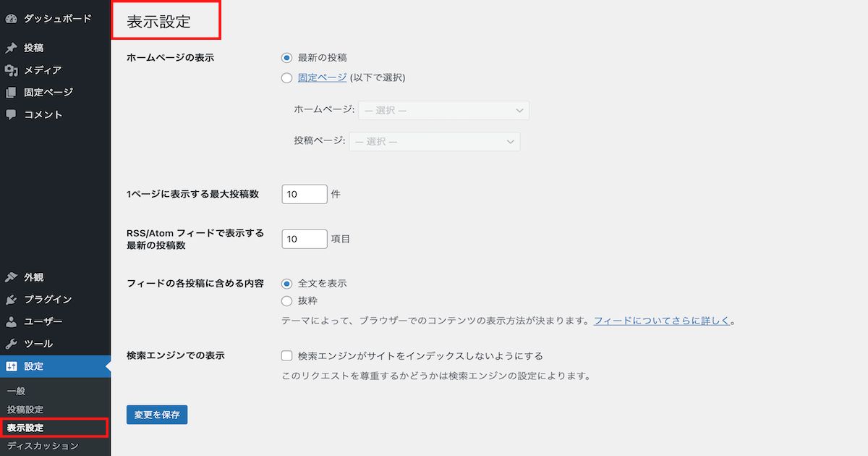Click the 固定ページ pages icon
The image size is (868, 456).
pos(11,93)
